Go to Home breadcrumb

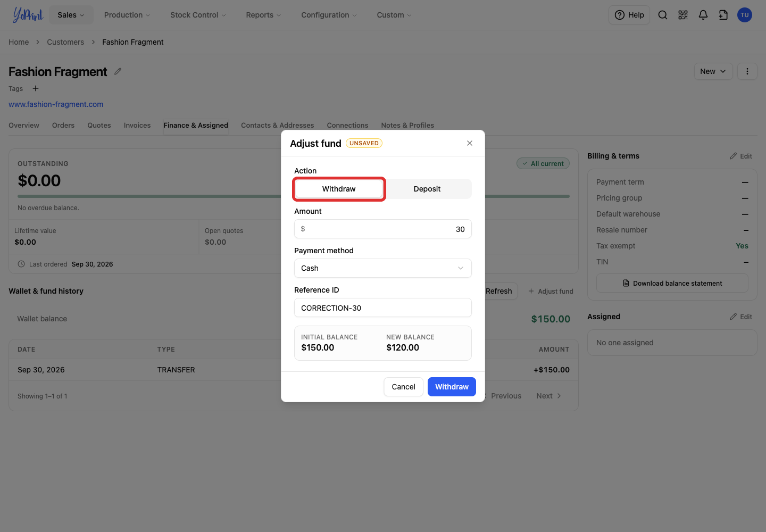click(x=19, y=42)
